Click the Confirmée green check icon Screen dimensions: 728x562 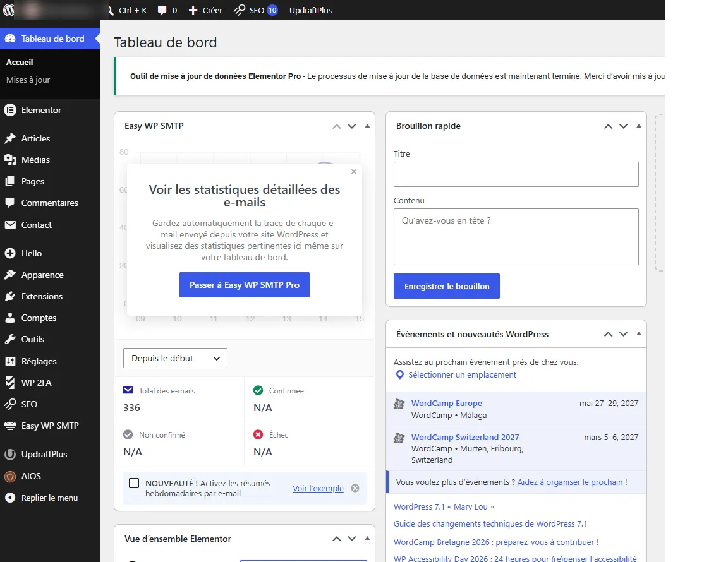pyautogui.click(x=258, y=390)
